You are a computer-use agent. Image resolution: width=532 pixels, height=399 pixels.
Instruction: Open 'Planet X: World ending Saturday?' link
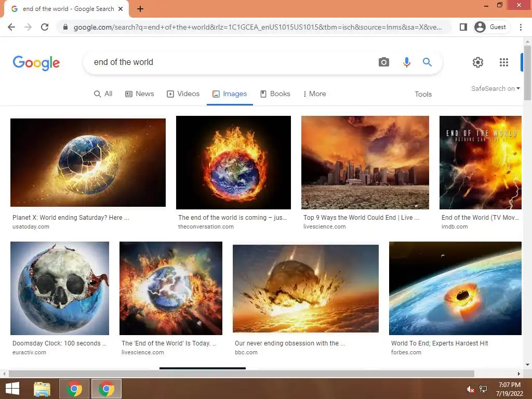[71, 218]
